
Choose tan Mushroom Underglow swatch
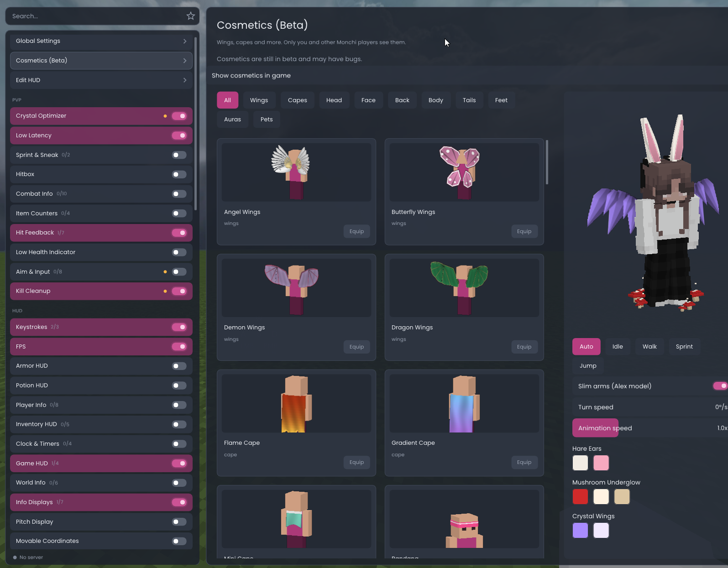pyautogui.click(x=622, y=497)
